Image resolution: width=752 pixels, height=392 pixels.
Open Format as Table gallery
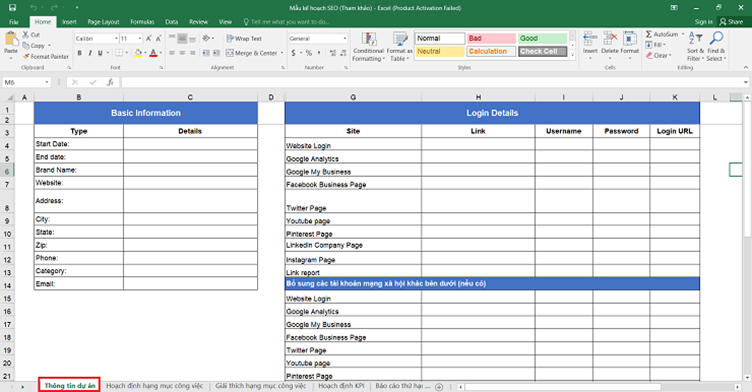399,47
